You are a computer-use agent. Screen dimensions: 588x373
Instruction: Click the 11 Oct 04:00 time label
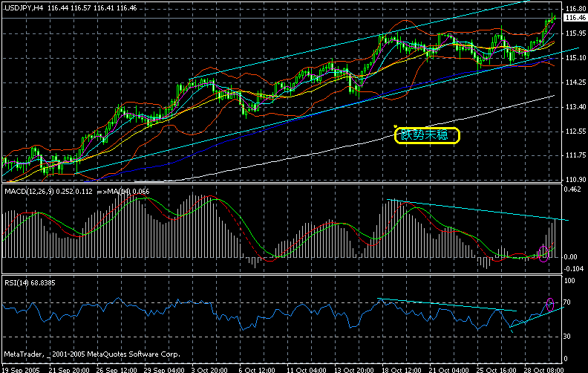tap(306, 370)
